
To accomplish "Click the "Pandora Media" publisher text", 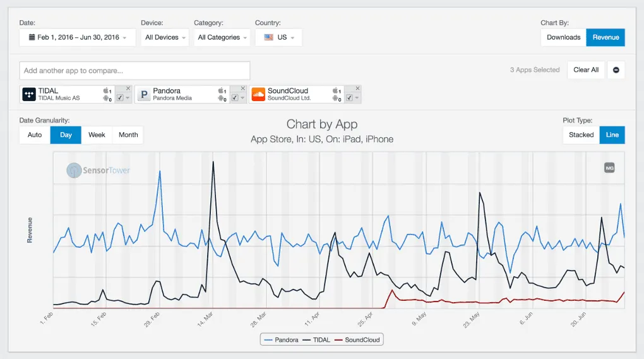I will [172, 99].
